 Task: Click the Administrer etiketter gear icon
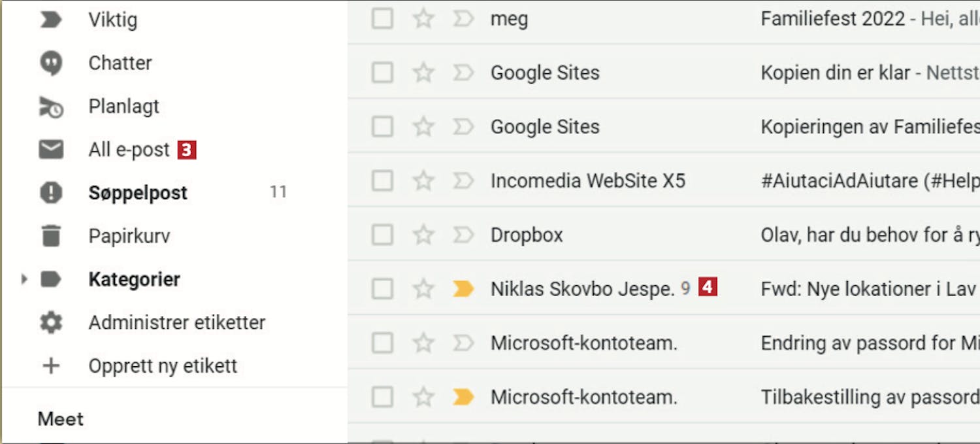51,322
